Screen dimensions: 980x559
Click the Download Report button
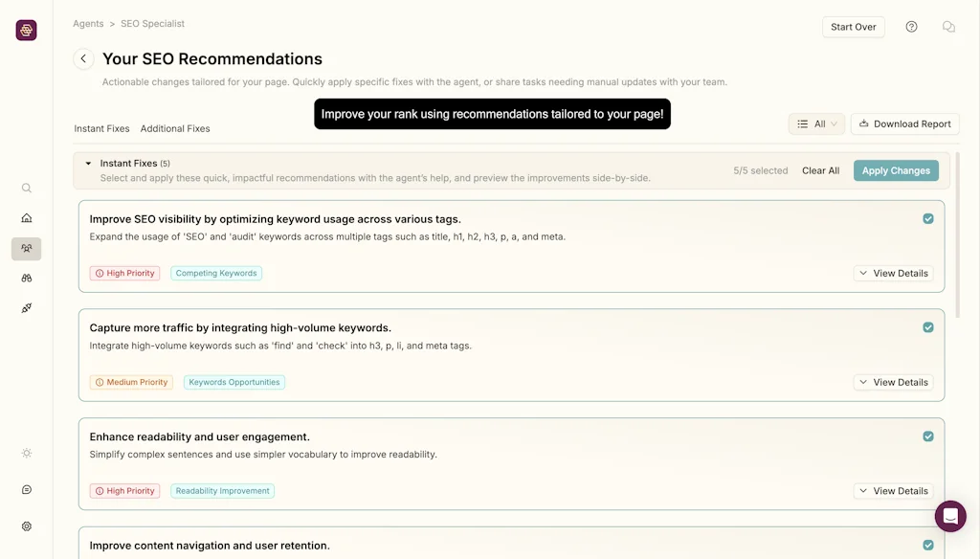904,123
